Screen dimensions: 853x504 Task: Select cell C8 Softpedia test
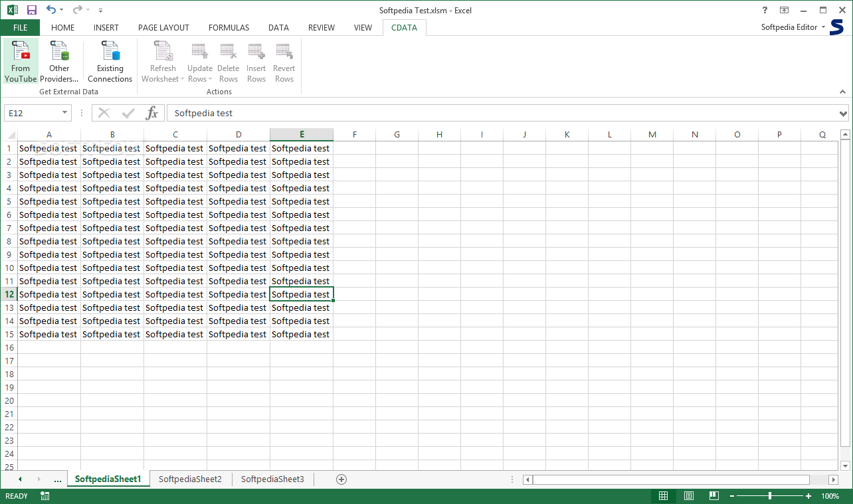point(175,241)
